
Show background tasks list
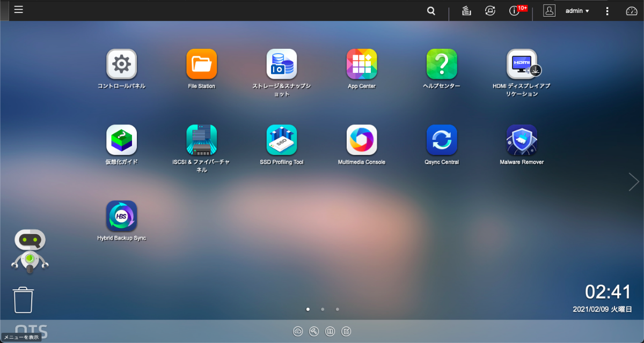click(466, 11)
